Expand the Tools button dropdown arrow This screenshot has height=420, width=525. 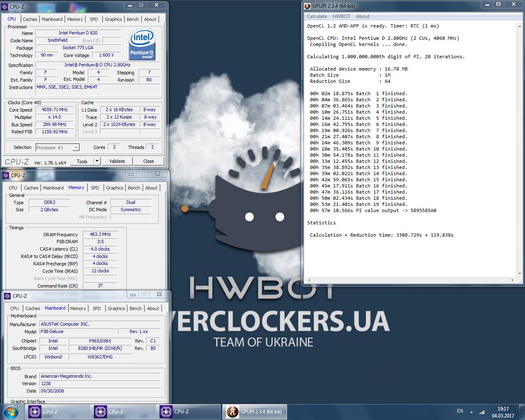point(97,161)
